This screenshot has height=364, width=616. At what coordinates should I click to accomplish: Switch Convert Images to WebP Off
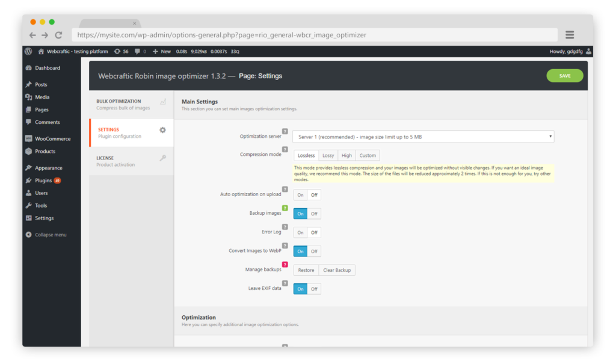tap(314, 251)
